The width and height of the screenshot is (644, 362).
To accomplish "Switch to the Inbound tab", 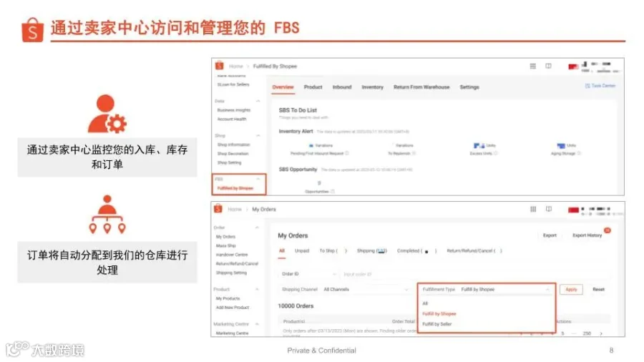I will pos(342,87).
